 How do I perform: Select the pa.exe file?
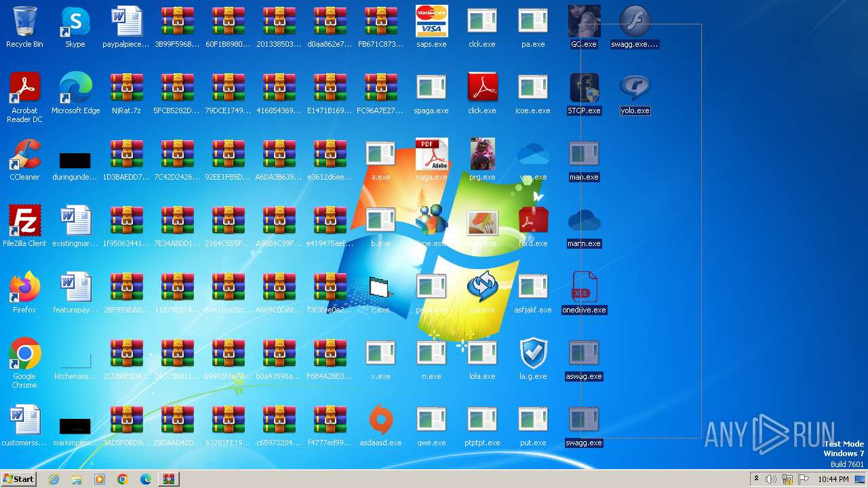(x=533, y=27)
